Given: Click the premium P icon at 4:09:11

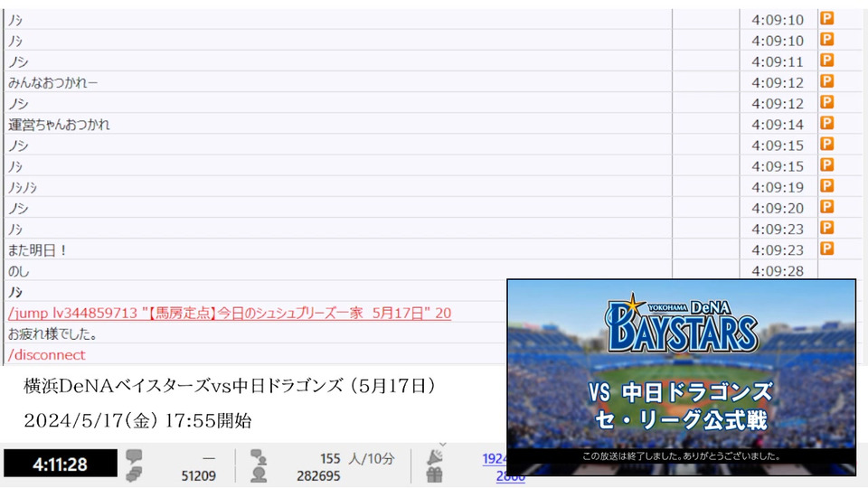Looking at the screenshot, I should click(x=827, y=61).
